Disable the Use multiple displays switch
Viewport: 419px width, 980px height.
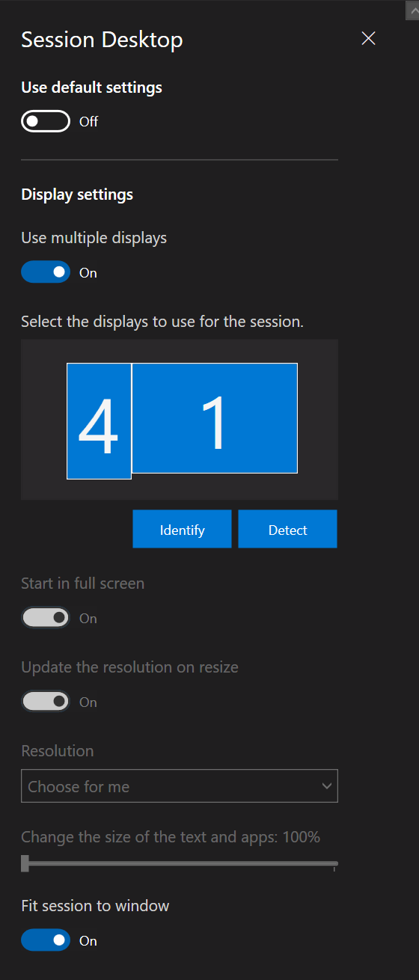(46, 272)
